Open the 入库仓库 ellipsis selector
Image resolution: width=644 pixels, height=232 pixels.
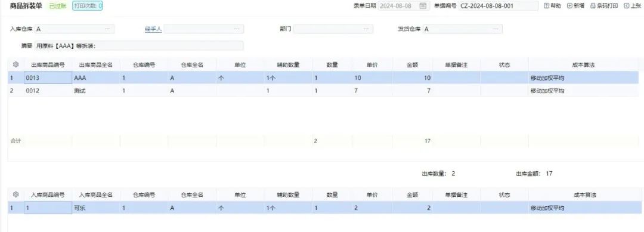coord(107,29)
